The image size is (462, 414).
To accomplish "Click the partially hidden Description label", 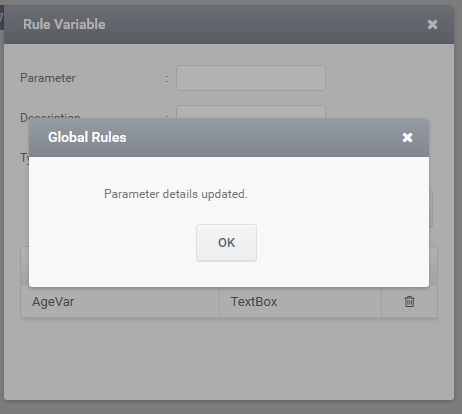I will 50,116.
